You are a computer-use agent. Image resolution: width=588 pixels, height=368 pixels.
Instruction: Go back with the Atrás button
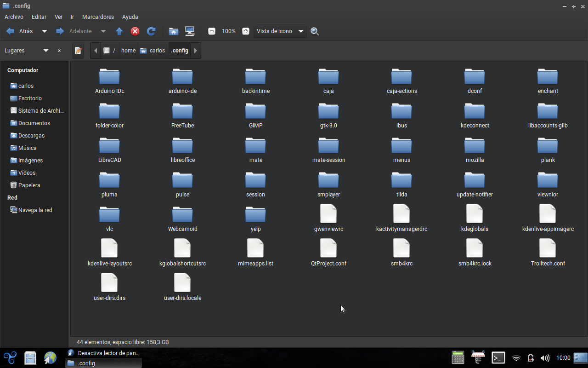pos(20,31)
